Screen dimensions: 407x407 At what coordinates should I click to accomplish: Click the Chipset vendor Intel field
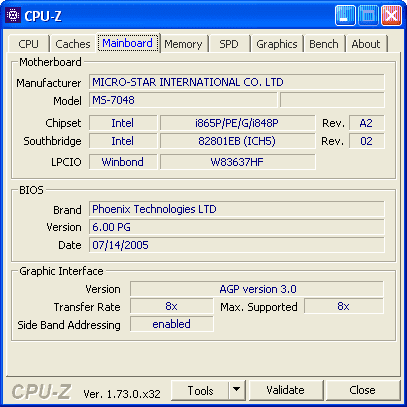pyautogui.click(x=123, y=123)
